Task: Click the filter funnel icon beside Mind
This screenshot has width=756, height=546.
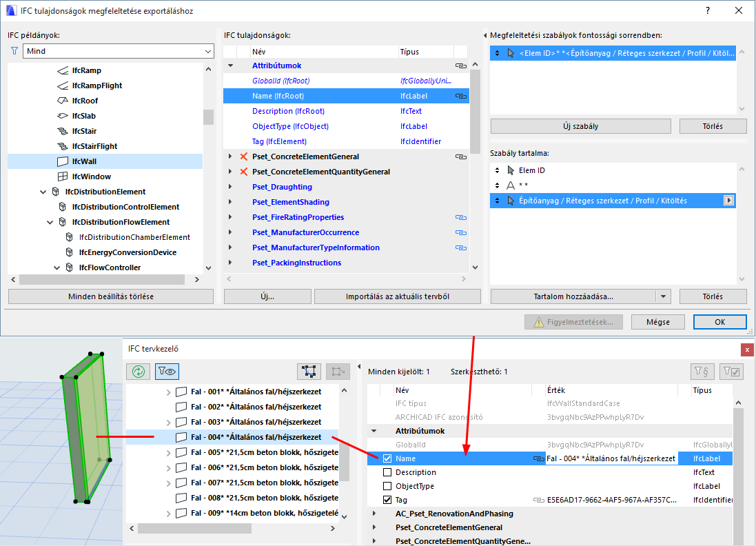Action: (14, 50)
